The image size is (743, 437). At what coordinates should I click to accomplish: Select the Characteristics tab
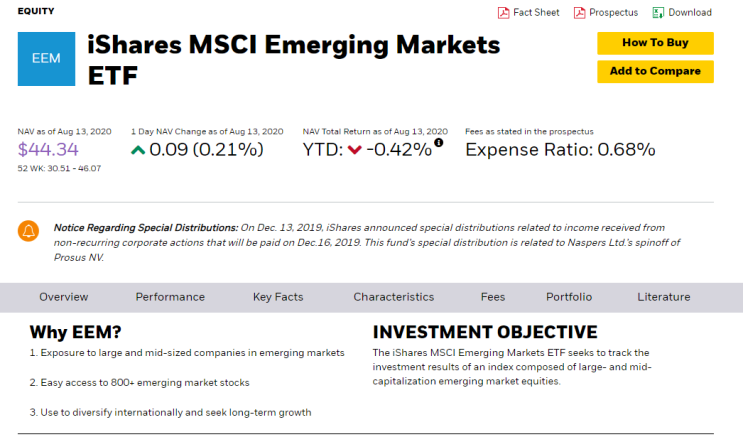pyautogui.click(x=394, y=297)
